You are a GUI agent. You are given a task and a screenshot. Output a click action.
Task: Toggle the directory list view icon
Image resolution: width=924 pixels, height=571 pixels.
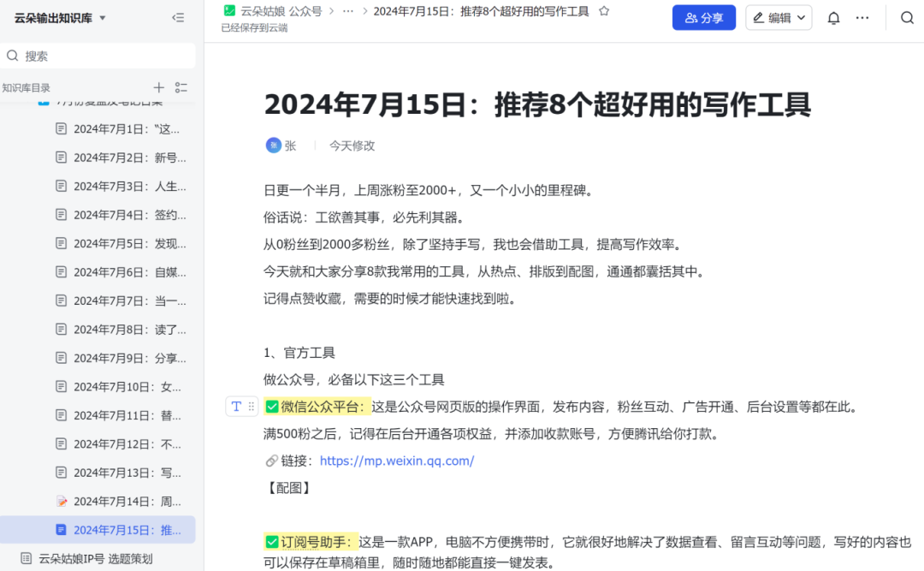coord(181,87)
